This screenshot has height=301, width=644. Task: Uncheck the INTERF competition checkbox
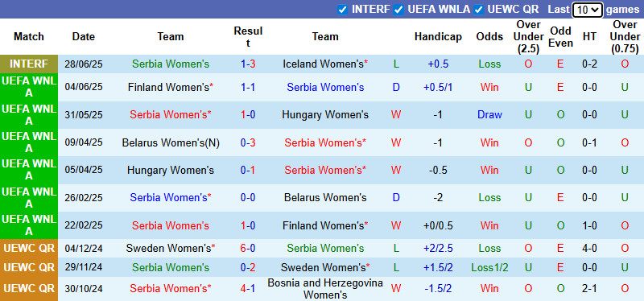tap(342, 10)
